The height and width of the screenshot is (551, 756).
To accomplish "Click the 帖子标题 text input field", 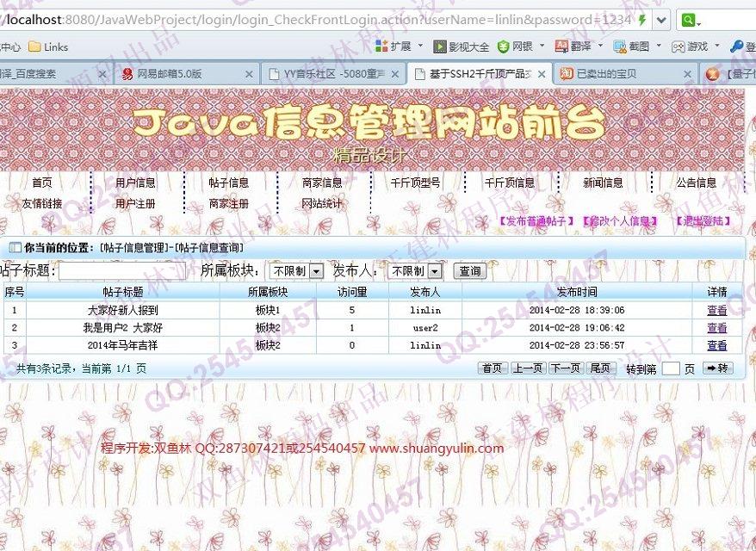I will click(121, 271).
